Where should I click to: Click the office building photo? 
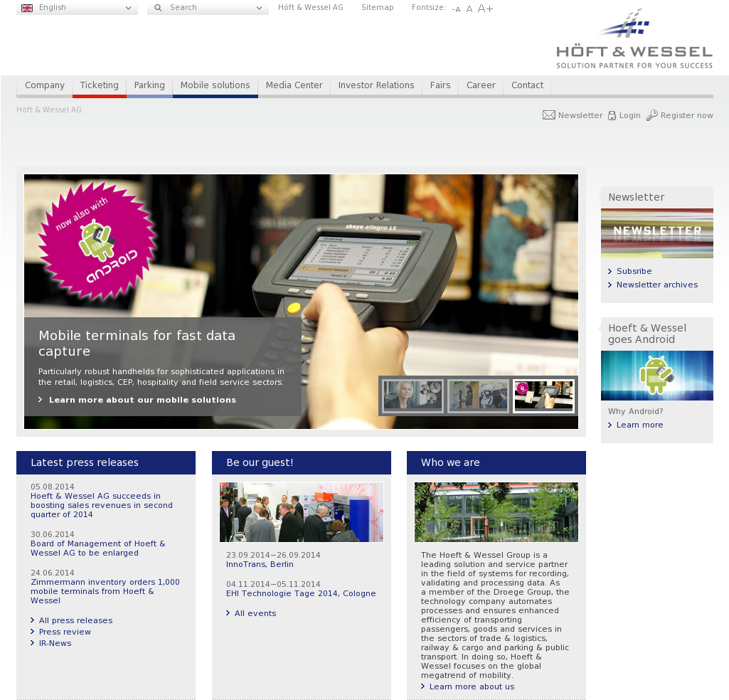[x=496, y=512]
